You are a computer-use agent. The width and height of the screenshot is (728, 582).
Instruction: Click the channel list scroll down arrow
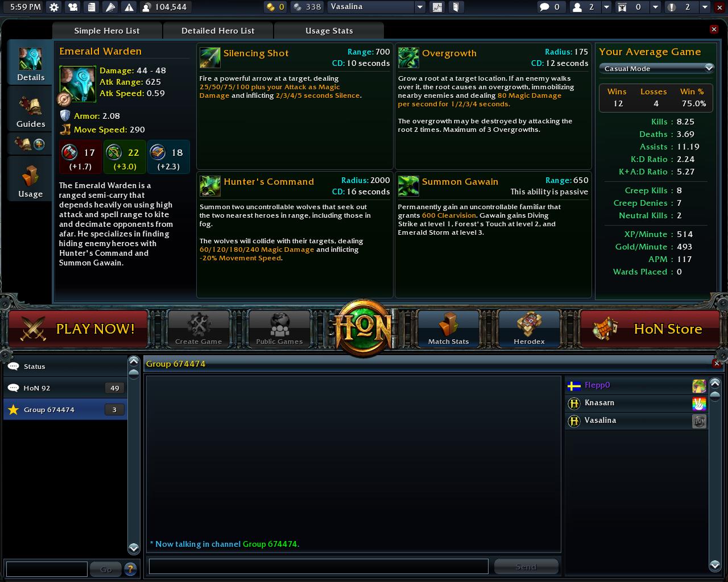[134, 548]
